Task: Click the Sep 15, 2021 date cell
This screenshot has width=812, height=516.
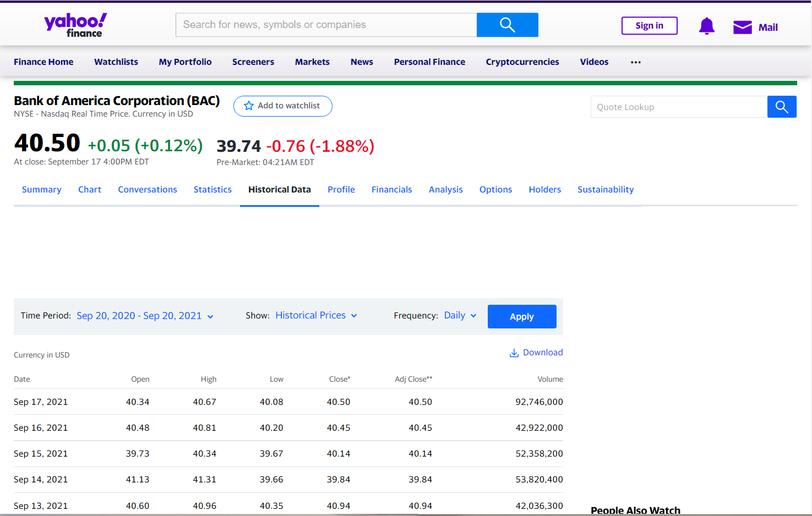Action: point(41,454)
